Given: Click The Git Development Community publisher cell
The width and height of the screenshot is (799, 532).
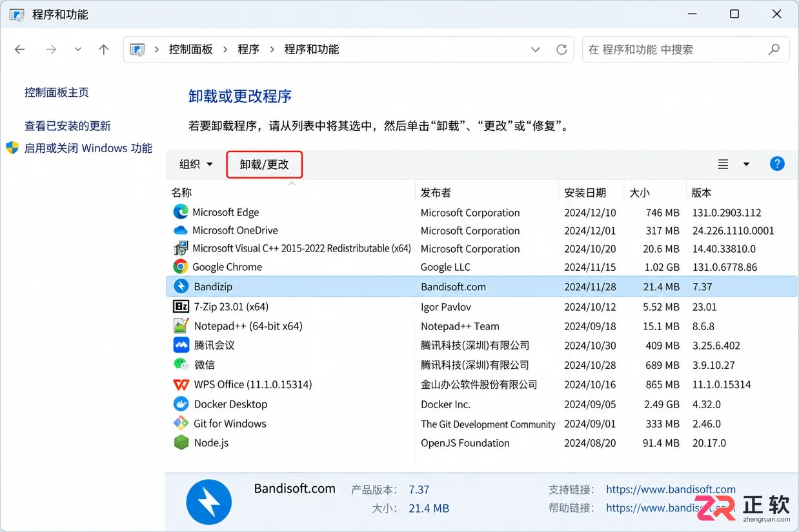Looking at the screenshot, I should pyautogui.click(x=488, y=424).
